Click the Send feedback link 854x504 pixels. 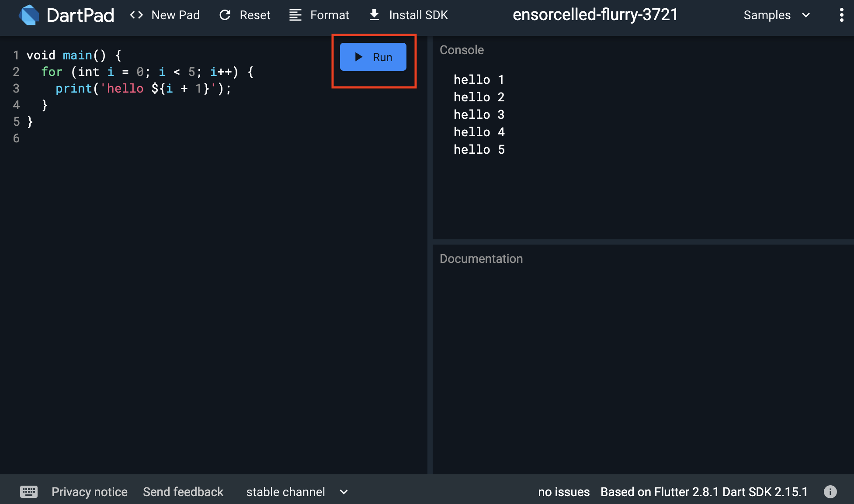tap(183, 492)
